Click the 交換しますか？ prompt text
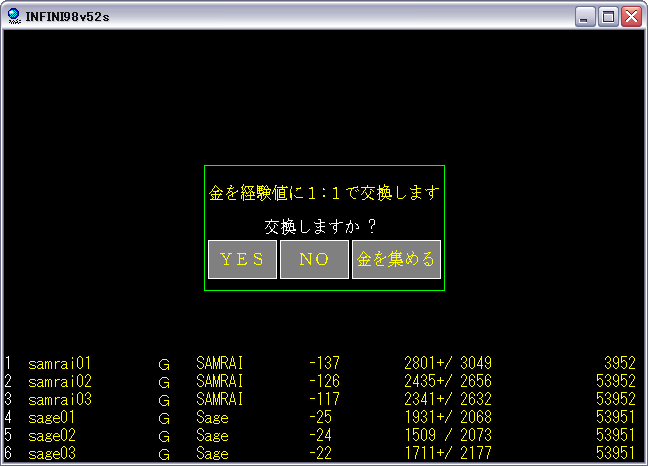Image resolution: width=648 pixels, height=466 pixels. [321, 226]
